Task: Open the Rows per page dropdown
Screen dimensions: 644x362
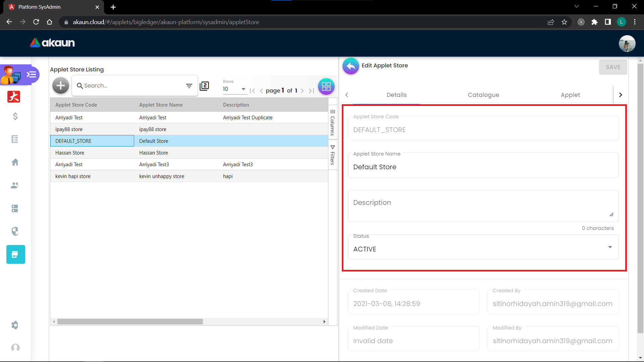Action: click(234, 89)
